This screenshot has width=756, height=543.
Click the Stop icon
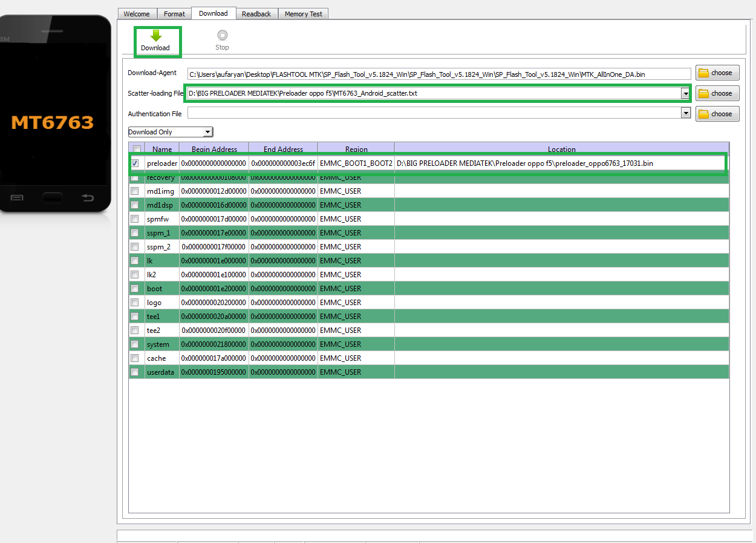click(222, 35)
